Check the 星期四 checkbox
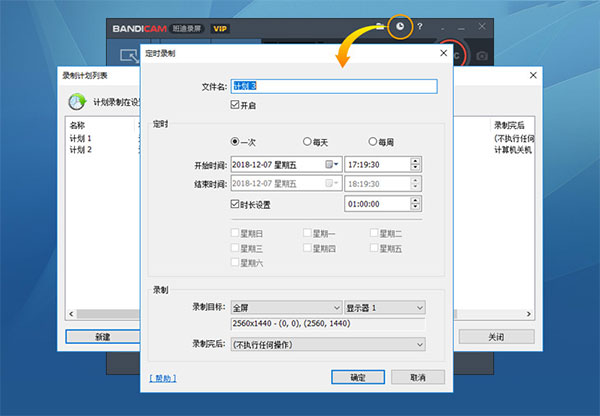Viewport: 600px width, 416px height. coord(307,248)
